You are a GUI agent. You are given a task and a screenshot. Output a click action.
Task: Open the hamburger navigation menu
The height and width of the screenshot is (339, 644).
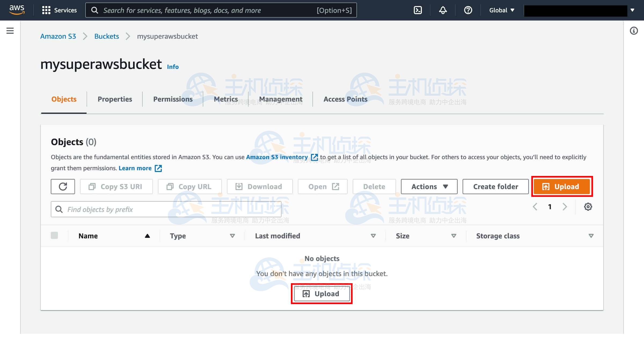point(10,31)
